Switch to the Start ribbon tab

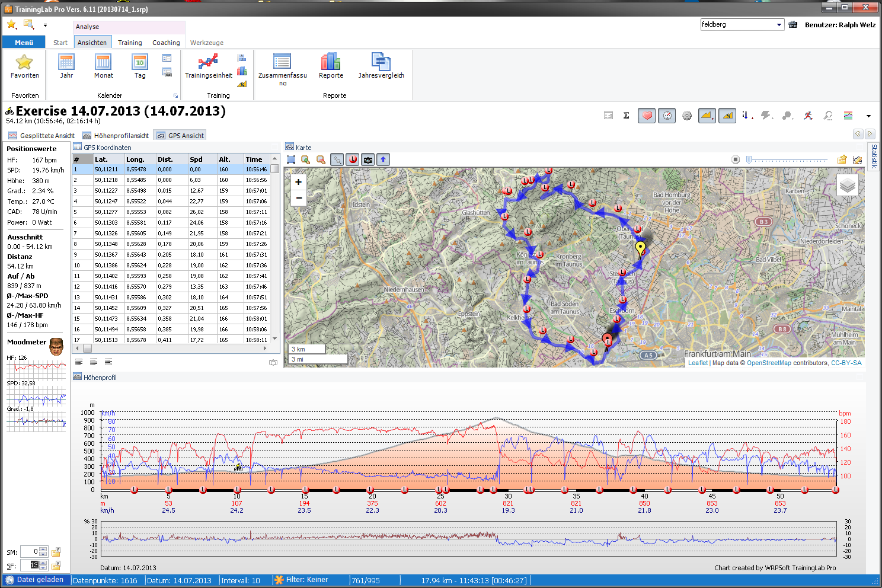pyautogui.click(x=60, y=43)
